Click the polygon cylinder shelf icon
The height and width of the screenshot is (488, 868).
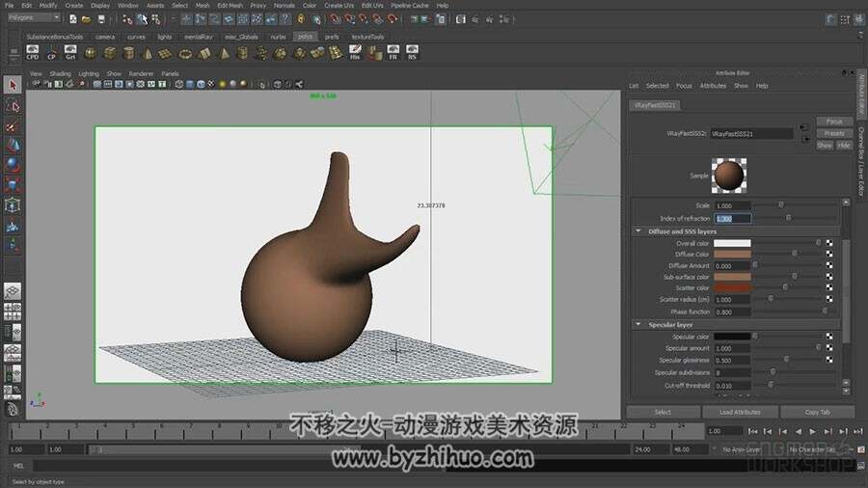point(128,54)
